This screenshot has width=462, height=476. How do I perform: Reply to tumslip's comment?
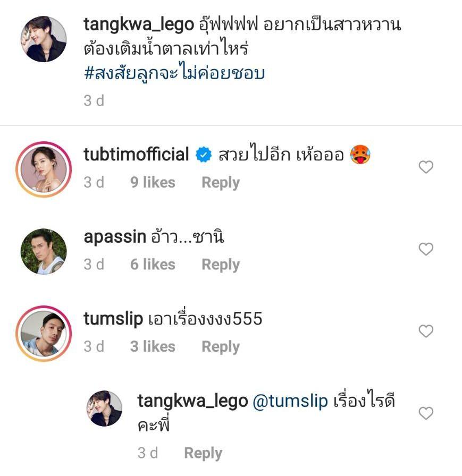tap(221, 347)
